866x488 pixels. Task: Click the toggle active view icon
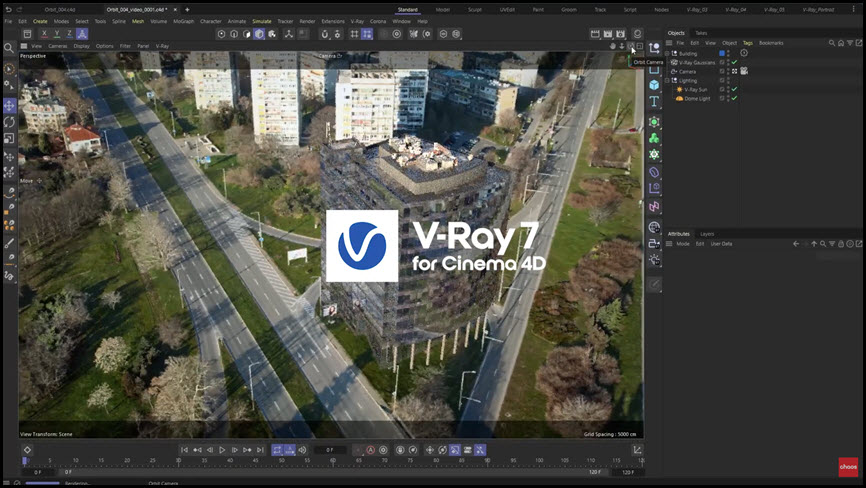(640, 46)
